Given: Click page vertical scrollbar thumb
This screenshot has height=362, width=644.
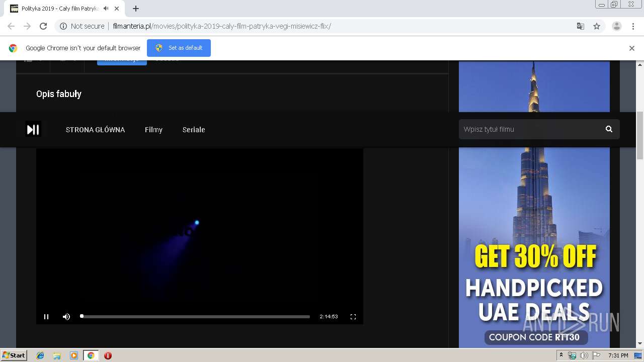Looking at the screenshot, I should (640, 136).
